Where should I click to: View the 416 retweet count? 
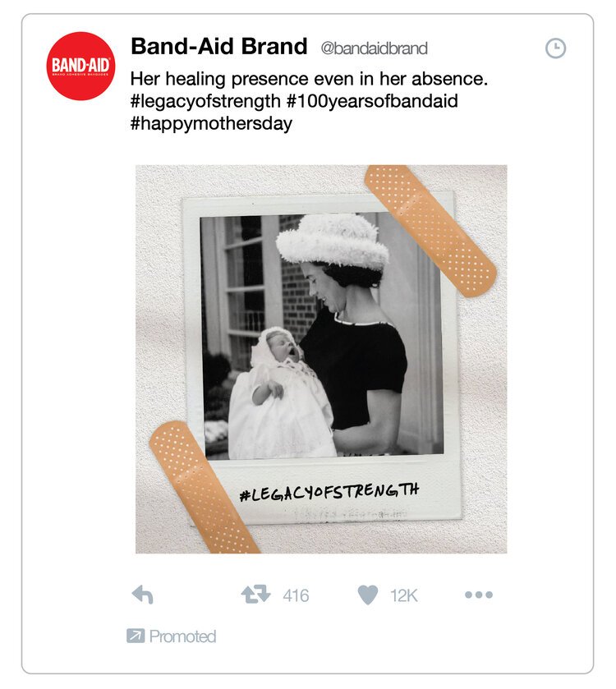296,596
